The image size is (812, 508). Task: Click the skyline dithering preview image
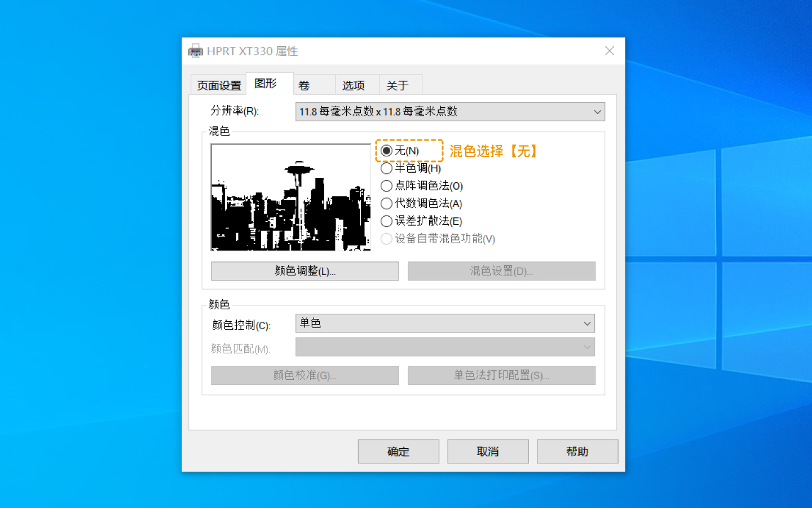291,197
